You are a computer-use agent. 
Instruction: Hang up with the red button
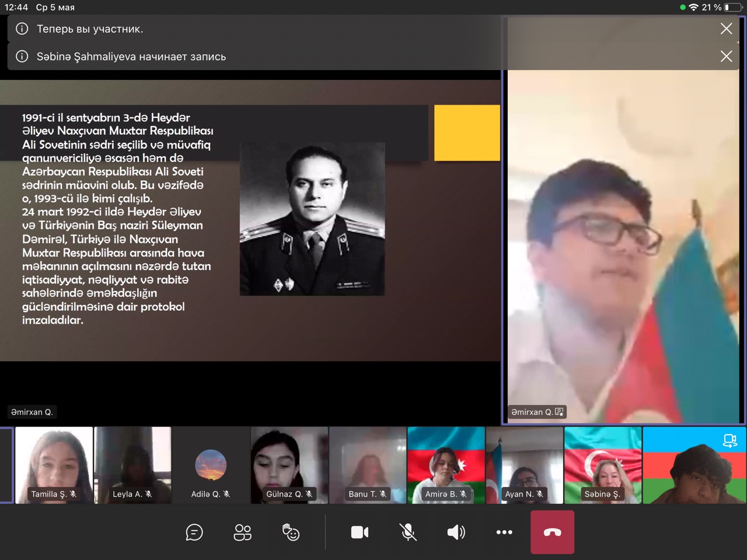point(552,532)
